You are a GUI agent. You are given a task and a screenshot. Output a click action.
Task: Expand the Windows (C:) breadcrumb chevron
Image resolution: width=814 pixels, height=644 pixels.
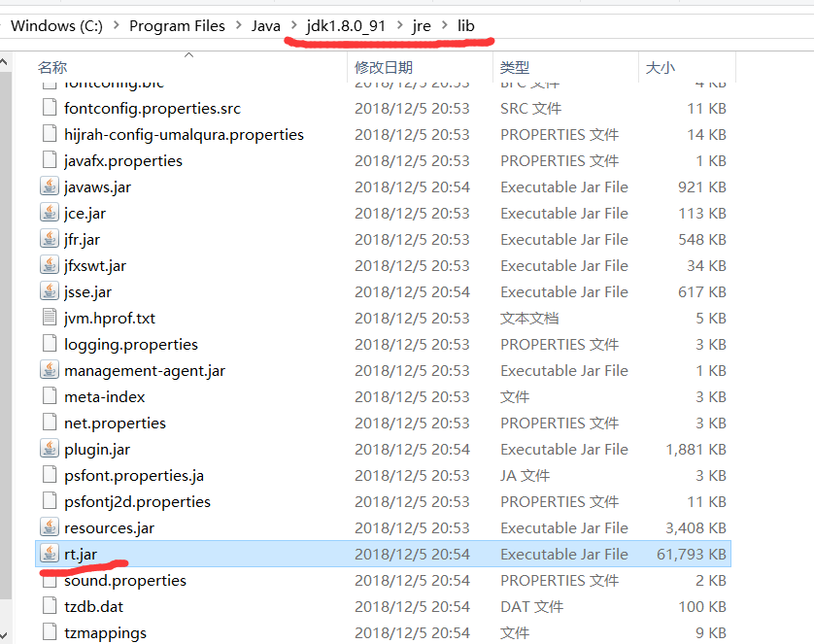pyautogui.click(x=117, y=25)
